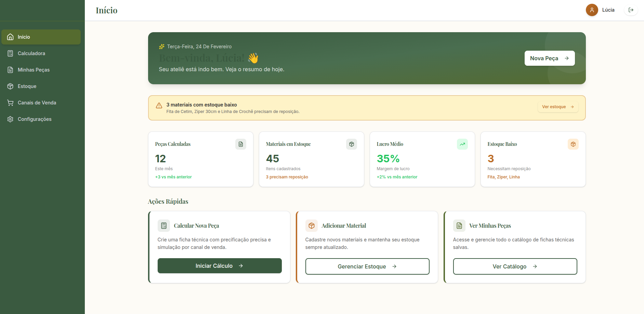Viewport: 644px width, 314px height.
Task: Navigate to Canais de Venda
Action: [x=37, y=103]
